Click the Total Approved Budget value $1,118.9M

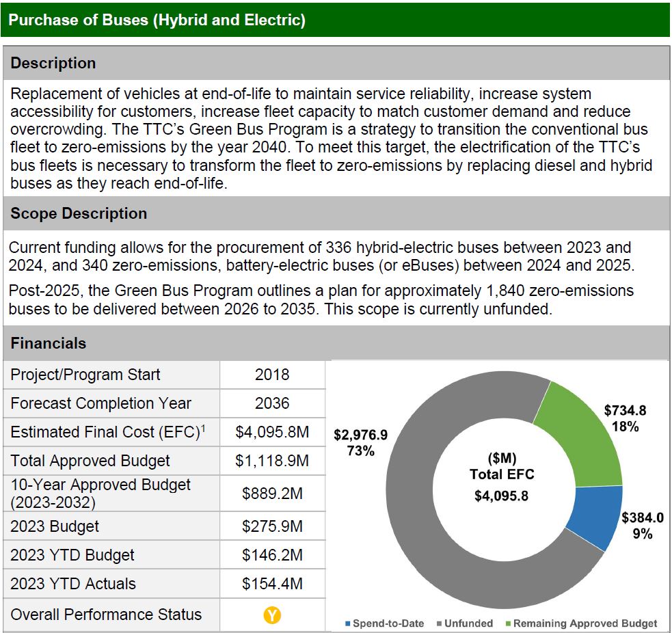click(x=272, y=461)
